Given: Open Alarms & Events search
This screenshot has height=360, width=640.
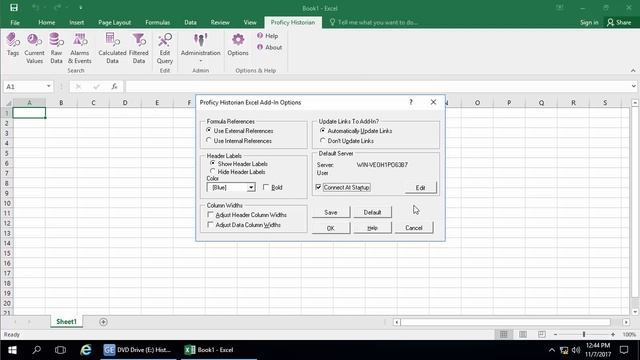Looking at the screenshot, I should coord(80,48).
